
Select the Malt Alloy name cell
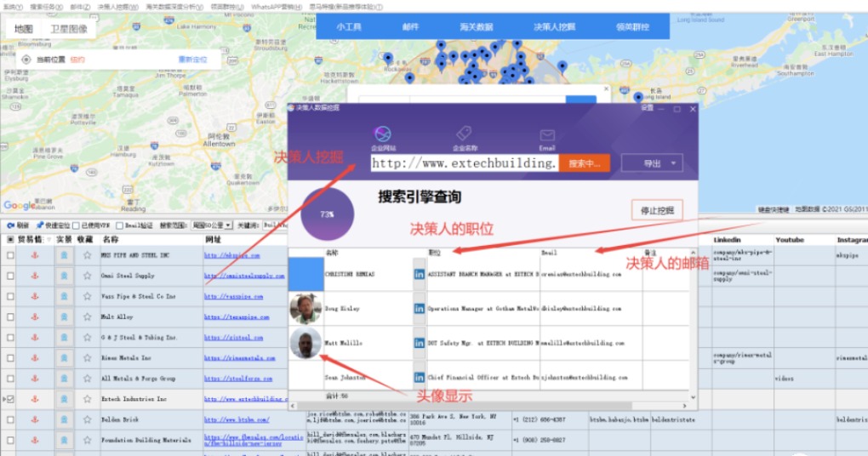pyautogui.click(x=151, y=316)
